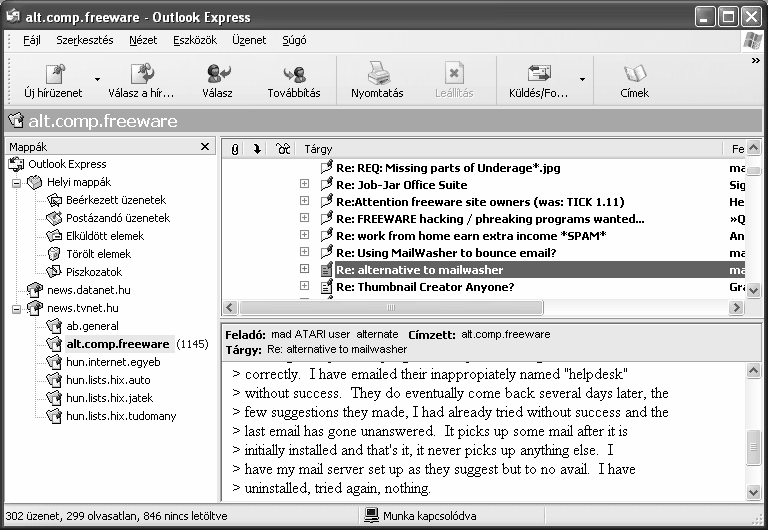Expand Re: alternative to mailwasher thread
The image size is (768, 530).
(x=304, y=268)
